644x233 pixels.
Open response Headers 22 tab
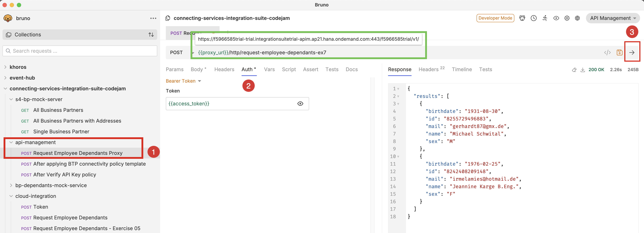click(431, 69)
